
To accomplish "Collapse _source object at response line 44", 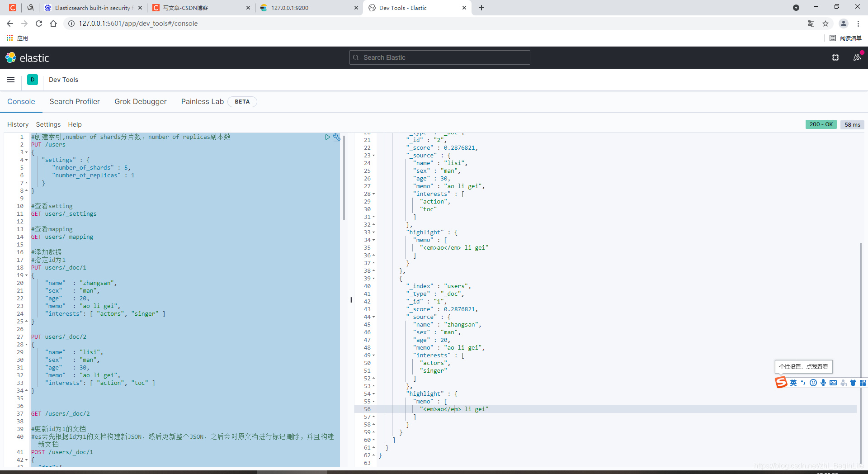I will point(373,317).
